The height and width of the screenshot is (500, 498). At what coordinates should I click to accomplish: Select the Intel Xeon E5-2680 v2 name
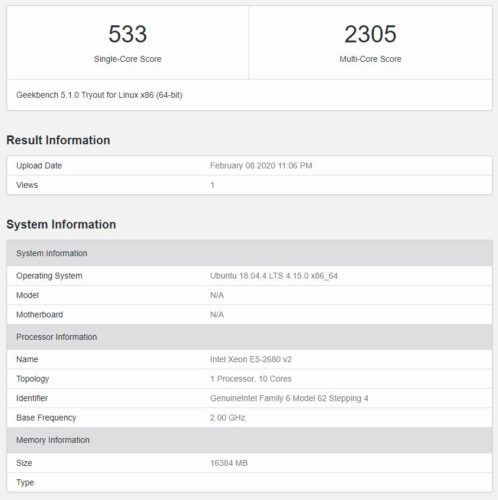tap(251, 359)
